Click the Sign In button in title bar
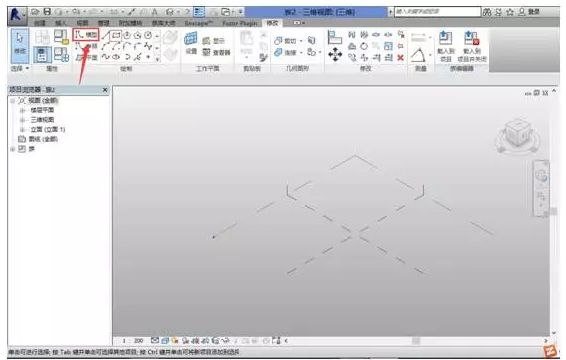This screenshot has height=360, width=566. (529, 12)
